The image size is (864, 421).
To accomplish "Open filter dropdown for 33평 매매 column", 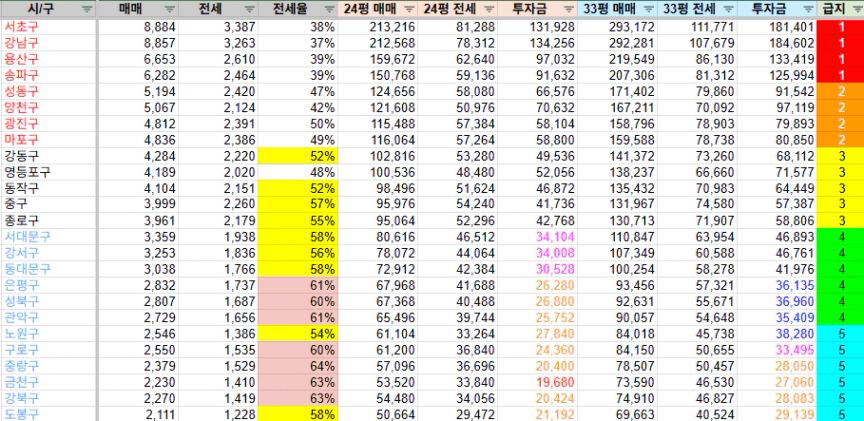I will coord(649,9).
